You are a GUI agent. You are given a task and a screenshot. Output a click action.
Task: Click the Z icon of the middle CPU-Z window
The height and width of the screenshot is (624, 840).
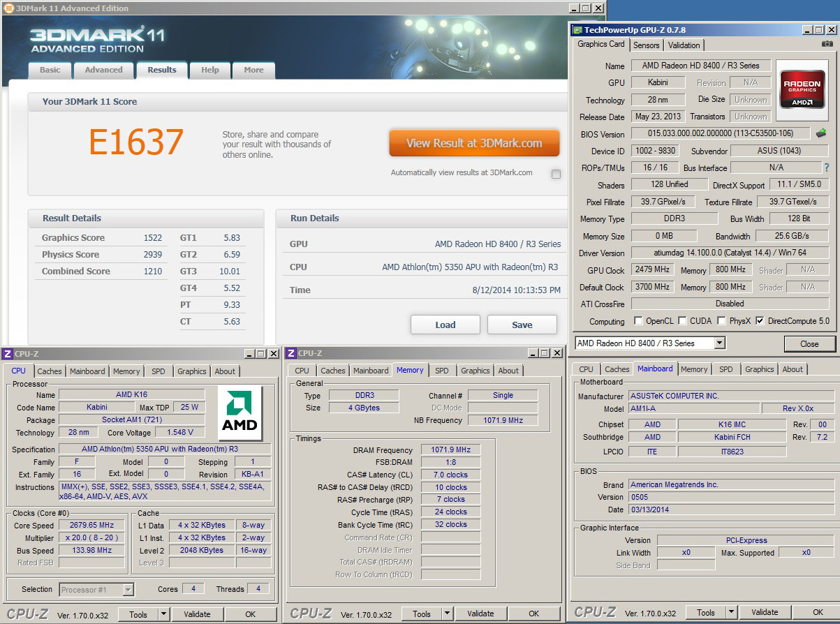pos(291,353)
